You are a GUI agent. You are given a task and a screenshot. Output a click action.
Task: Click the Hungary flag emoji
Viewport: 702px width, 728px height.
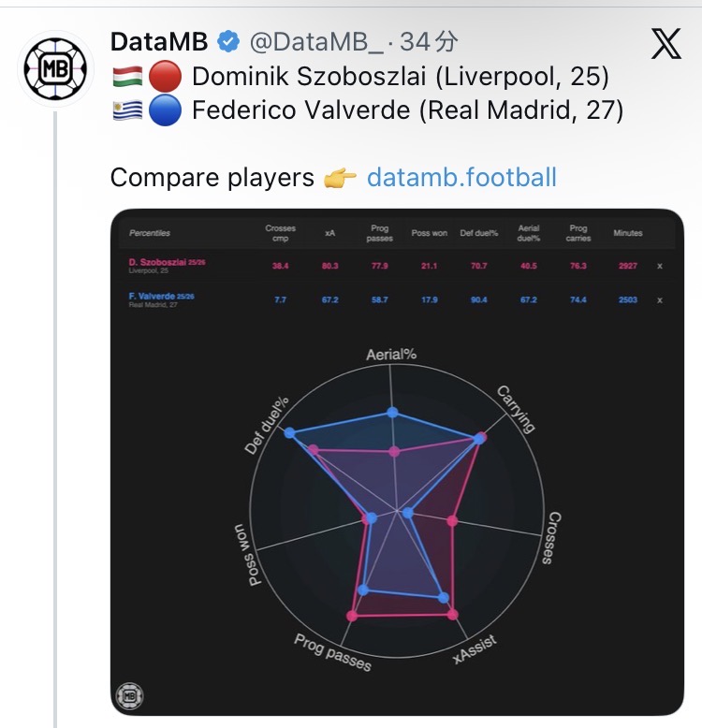124,76
